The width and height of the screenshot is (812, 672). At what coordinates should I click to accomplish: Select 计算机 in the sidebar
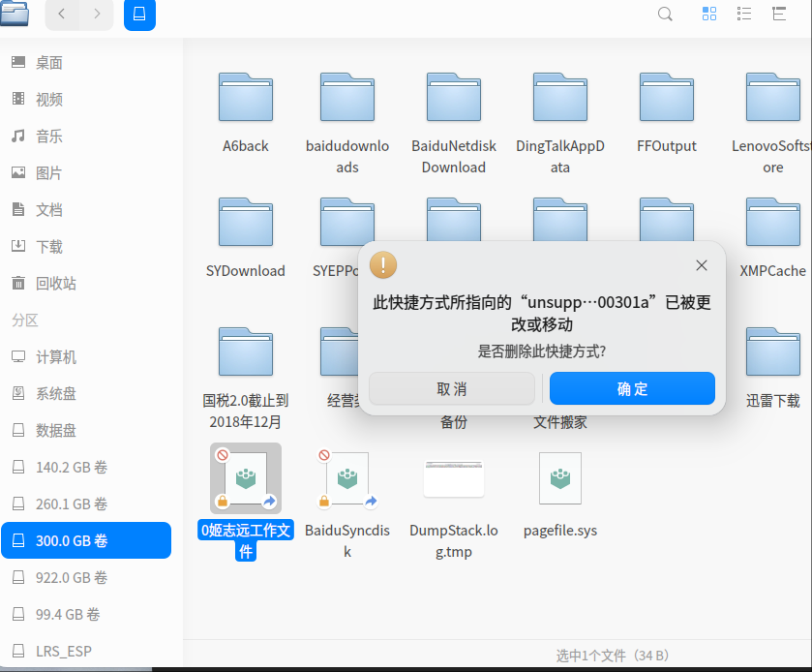coord(86,357)
